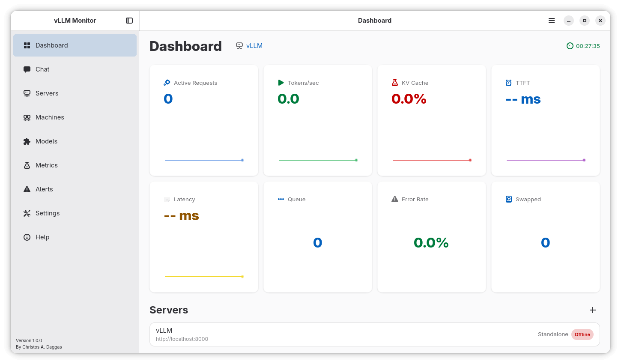Click the Help info icon
The image size is (621, 364).
27,237
